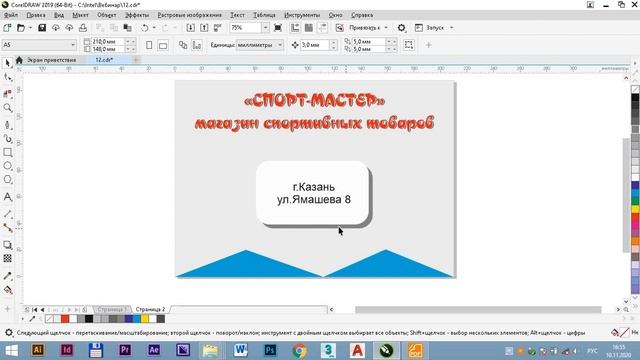Open the Вид menu
This screenshot has width=640, height=360.
point(59,15)
